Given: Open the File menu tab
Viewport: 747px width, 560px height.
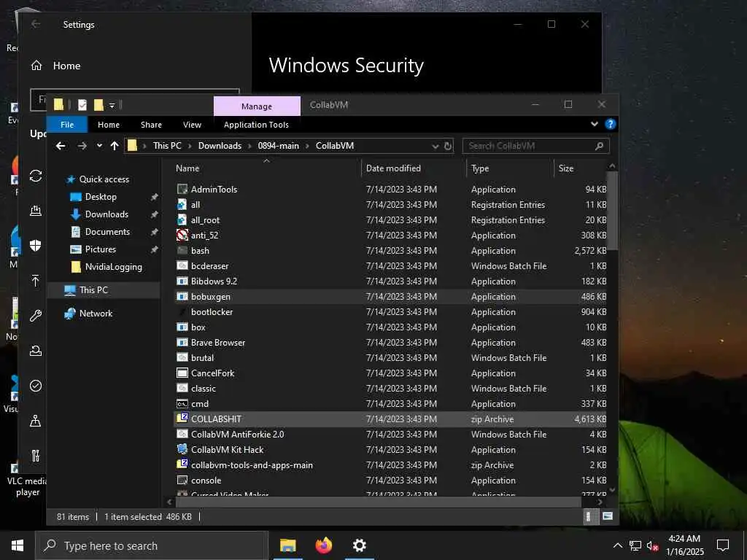Looking at the screenshot, I should point(67,124).
